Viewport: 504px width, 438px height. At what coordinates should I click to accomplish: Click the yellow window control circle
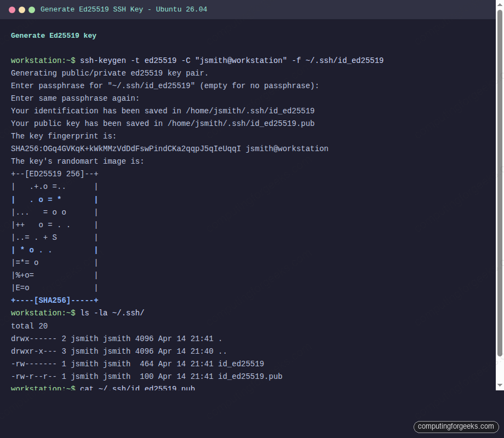point(22,9)
